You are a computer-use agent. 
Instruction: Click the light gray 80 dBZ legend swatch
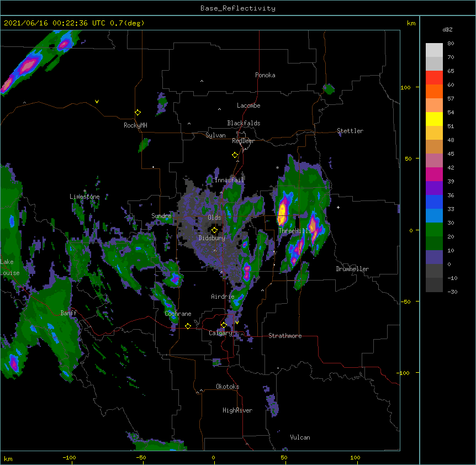[x=434, y=50]
